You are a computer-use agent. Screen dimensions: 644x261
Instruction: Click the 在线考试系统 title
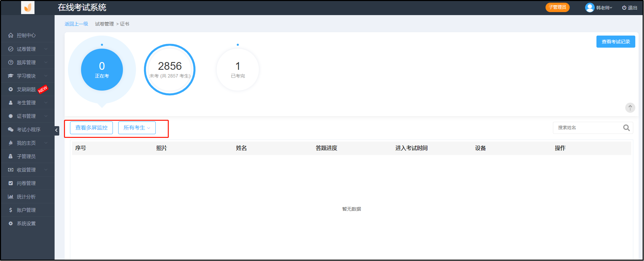click(x=82, y=7)
